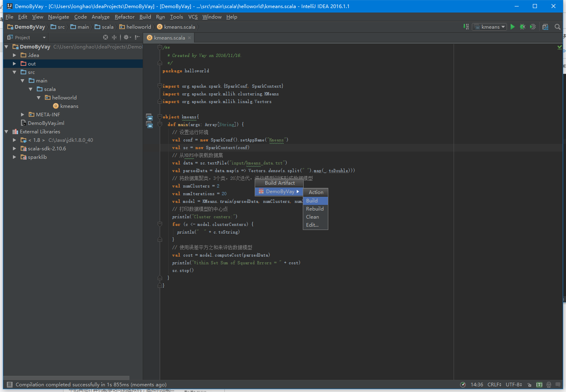Screen dimensions: 566x392
Task: Open Project Structure dialog icon
Action: 545,27
